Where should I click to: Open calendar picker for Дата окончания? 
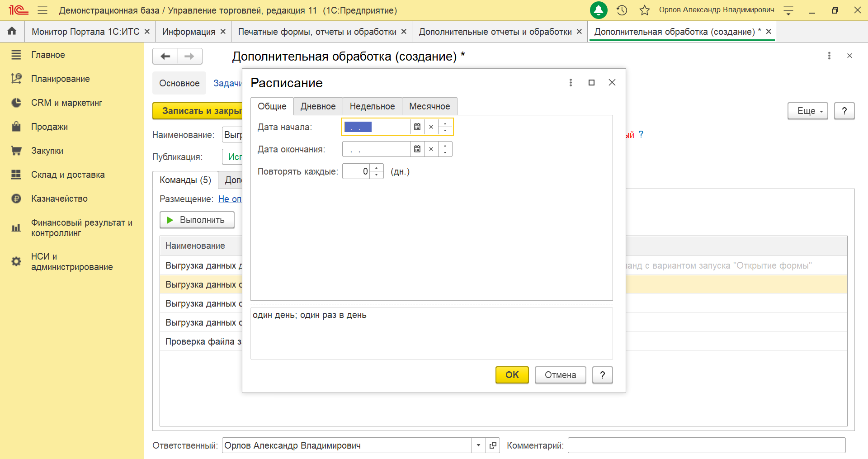(x=417, y=149)
